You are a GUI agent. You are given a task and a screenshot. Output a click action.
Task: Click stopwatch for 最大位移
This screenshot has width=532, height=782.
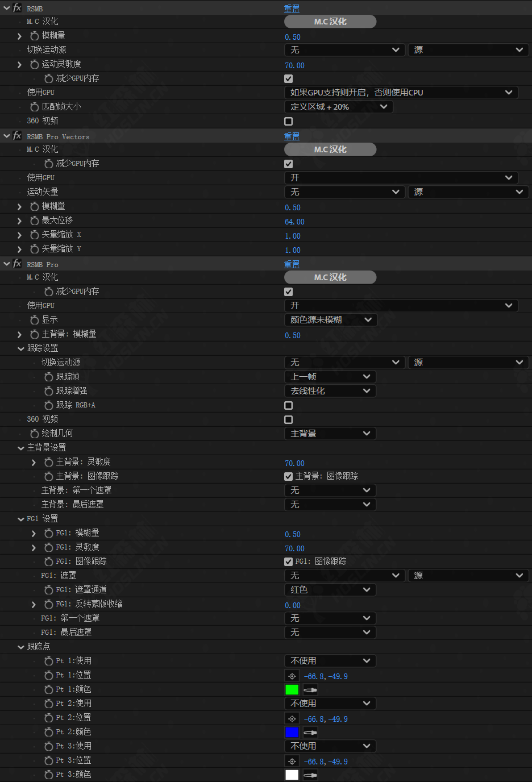(35, 221)
